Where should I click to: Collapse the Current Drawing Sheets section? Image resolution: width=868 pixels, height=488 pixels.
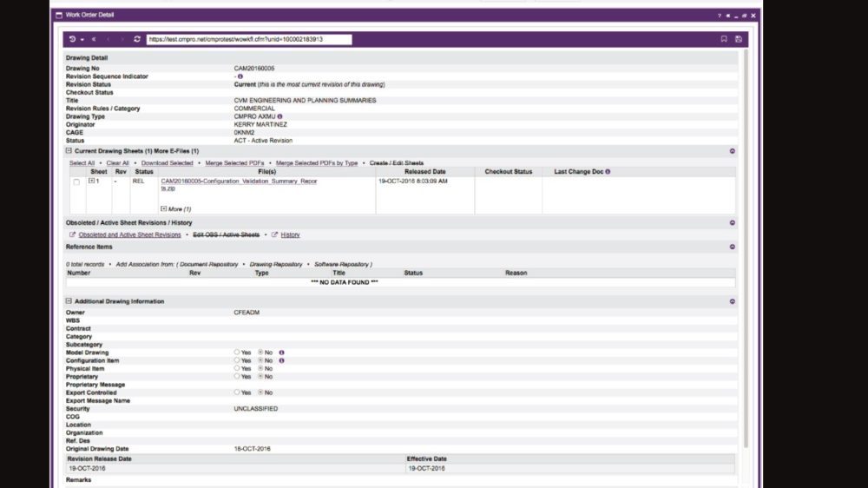coord(69,151)
